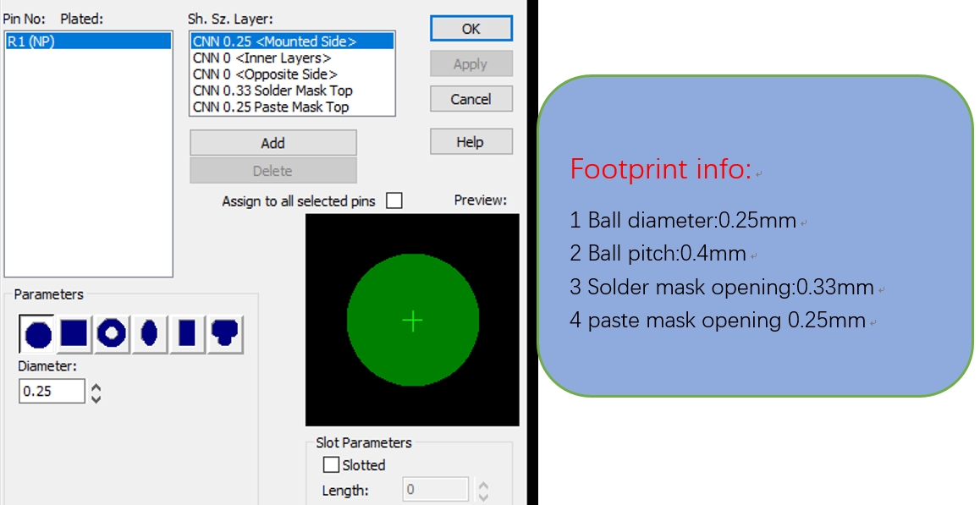Viewport: 980px width, 505px height.
Task: Increase the Diameter value with up arrow
Action: pos(96,387)
